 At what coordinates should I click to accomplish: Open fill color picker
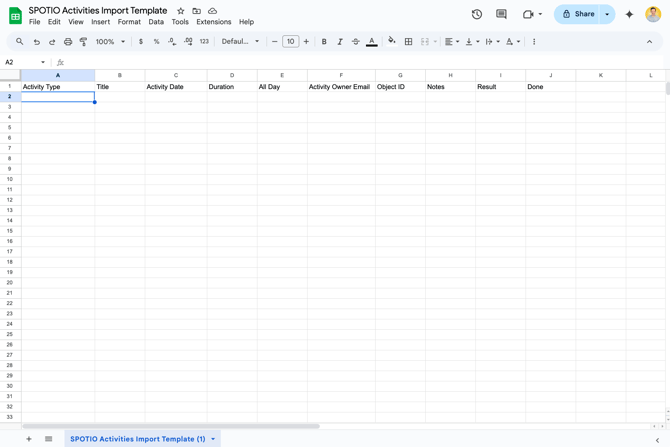click(391, 41)
